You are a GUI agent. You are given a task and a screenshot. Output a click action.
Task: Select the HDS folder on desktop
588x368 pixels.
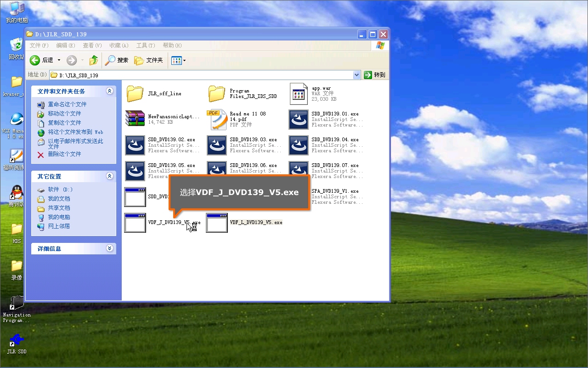17,229
